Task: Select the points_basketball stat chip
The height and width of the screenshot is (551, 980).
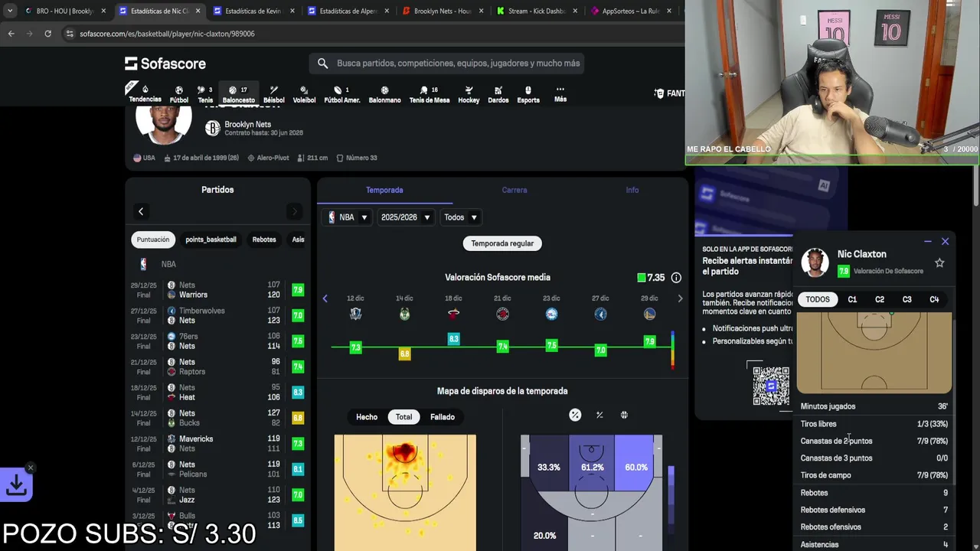Action: click(211, 240)
